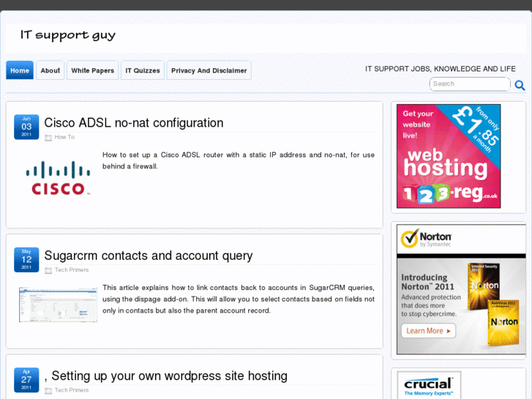532x399 pixels.
Task: Go to the About page
Action: (50, 70)
